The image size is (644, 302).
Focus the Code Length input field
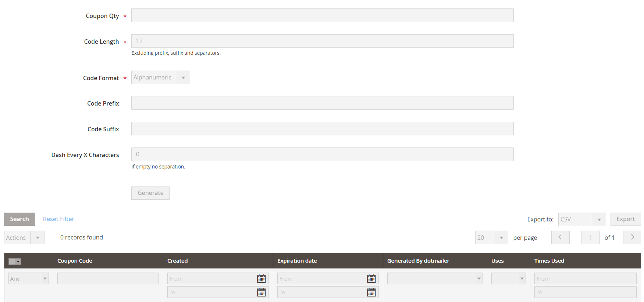click(323, 41)
